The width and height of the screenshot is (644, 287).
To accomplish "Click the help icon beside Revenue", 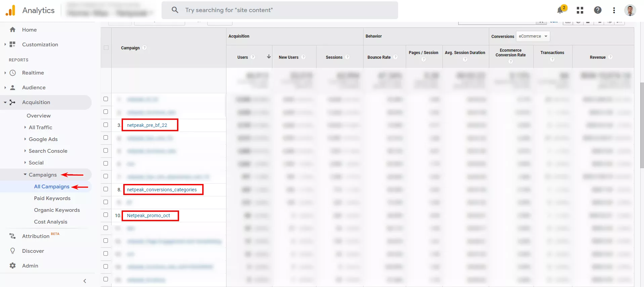I will coord(610,57).
